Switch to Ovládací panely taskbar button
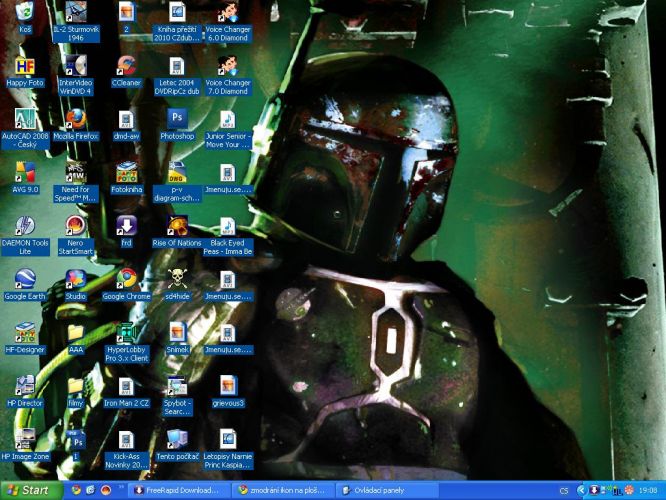 (388, 490)
